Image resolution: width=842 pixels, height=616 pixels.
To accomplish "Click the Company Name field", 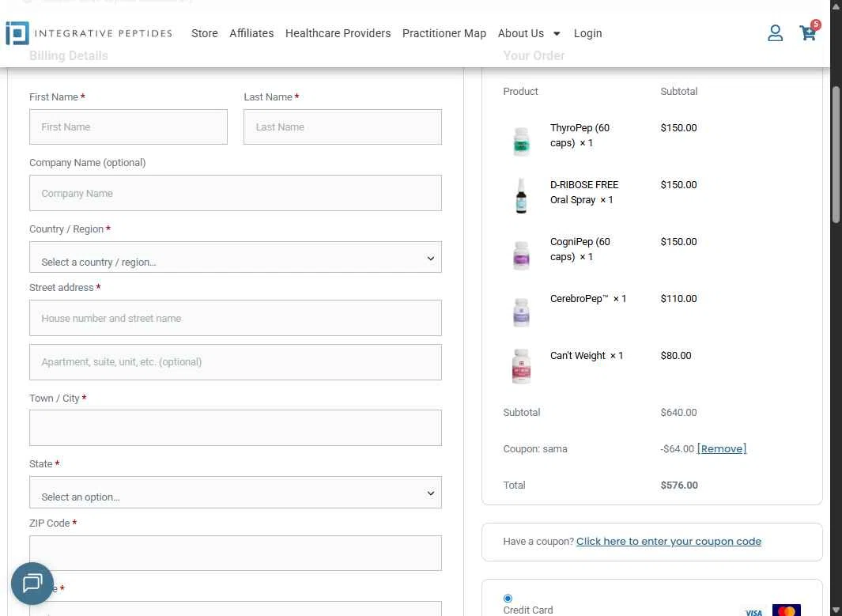I will pos(235,193).
